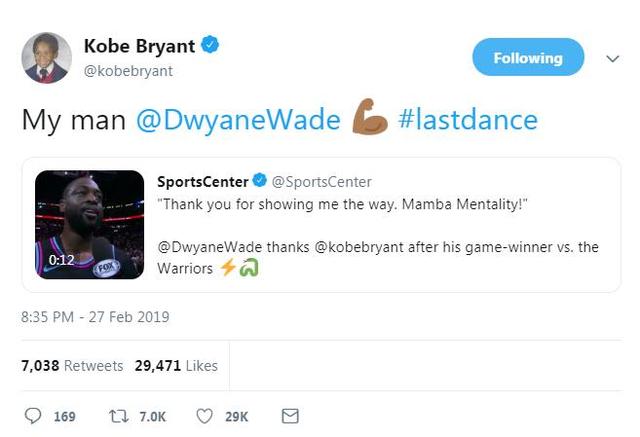Screen dimensions: 640x437
Task: Open the SportsCenter account name
Action: (203, 182)
